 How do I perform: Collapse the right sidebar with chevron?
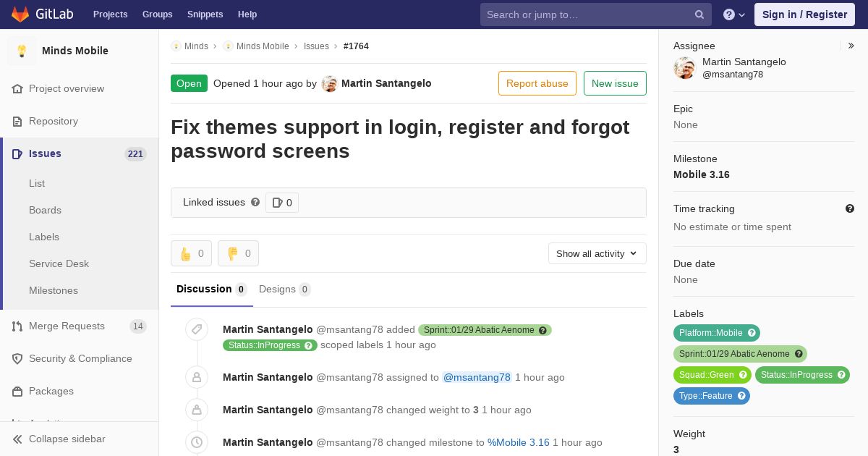[851, 46]
